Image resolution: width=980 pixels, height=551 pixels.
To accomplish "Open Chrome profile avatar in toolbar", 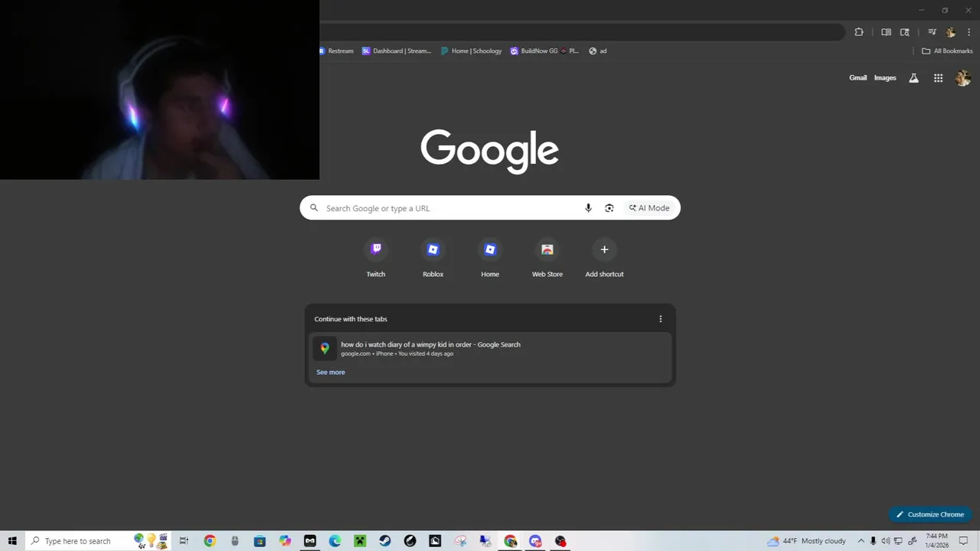I will coord(951,32).
